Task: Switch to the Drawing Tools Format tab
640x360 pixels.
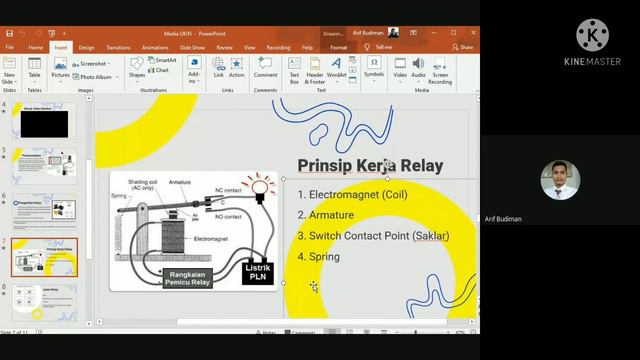Action: (x=338, y=47)
